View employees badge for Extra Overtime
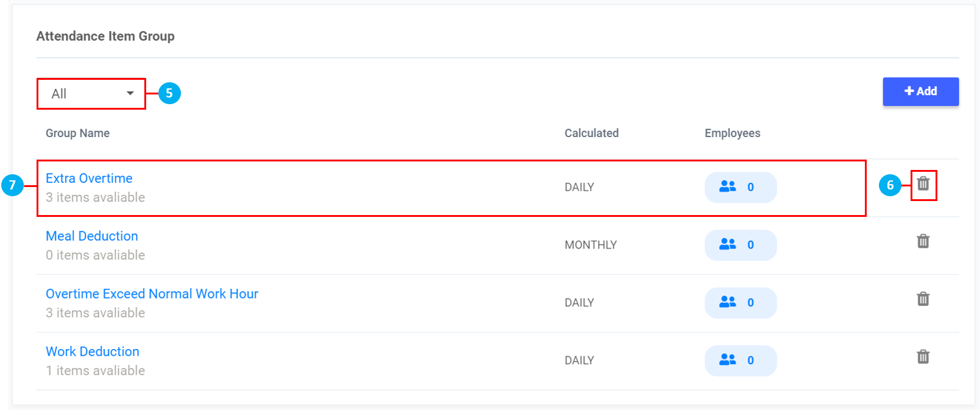 tap(740, 187)
